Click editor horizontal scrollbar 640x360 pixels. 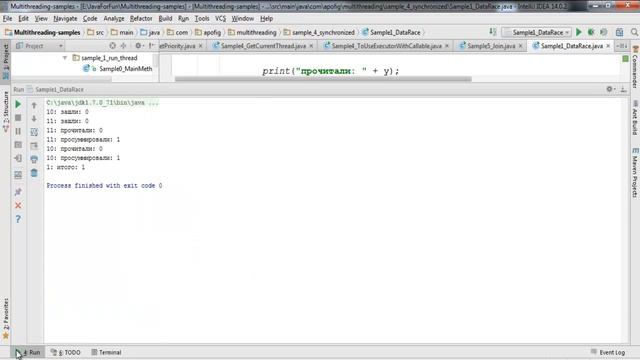click(323, 79)
